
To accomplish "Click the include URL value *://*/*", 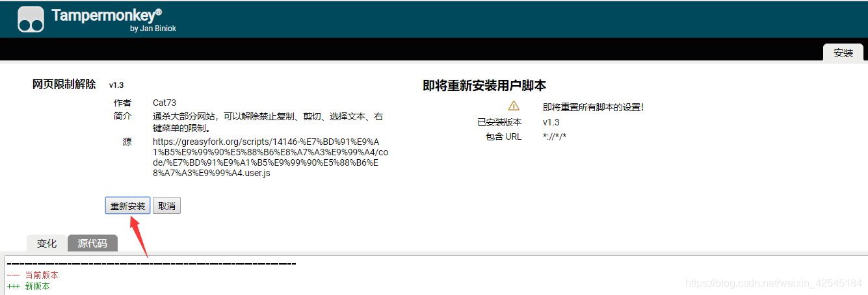I will click(x=555, y=136).
